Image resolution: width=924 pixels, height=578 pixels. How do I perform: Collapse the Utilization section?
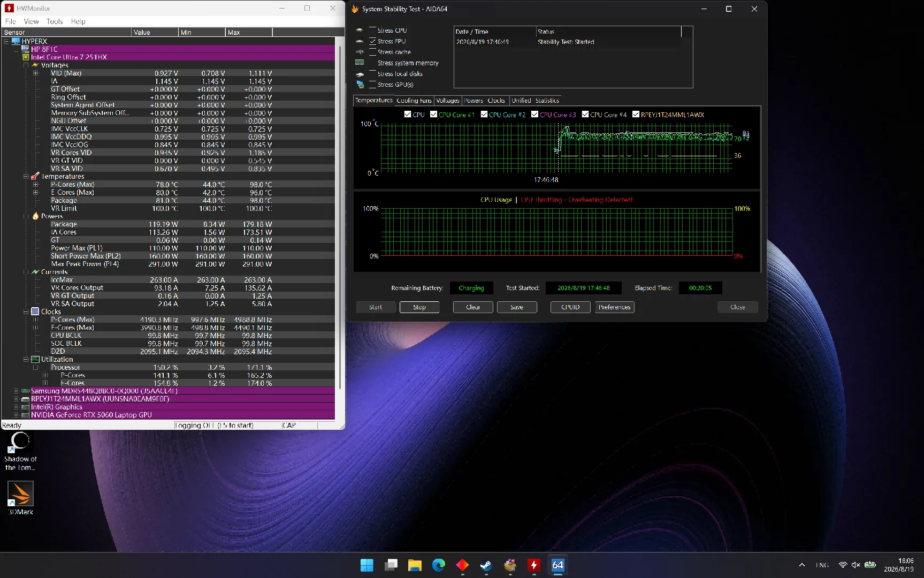click(26, 359)
